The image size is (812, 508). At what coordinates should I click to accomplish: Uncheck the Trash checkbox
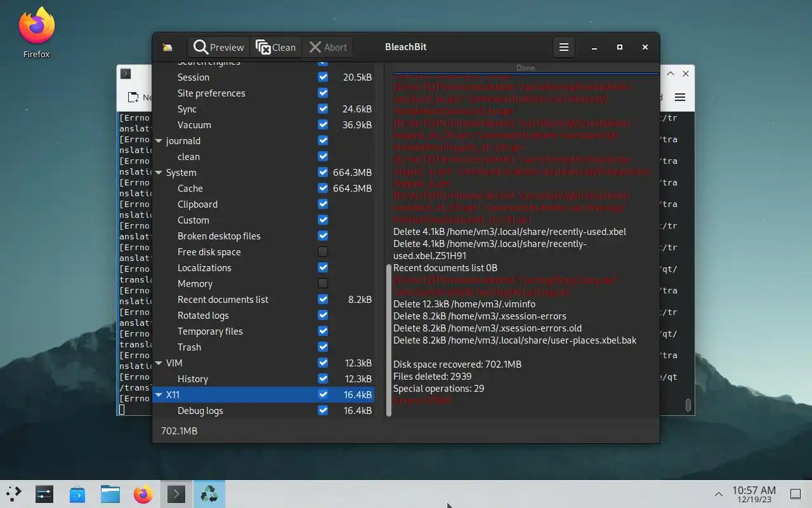323,347
